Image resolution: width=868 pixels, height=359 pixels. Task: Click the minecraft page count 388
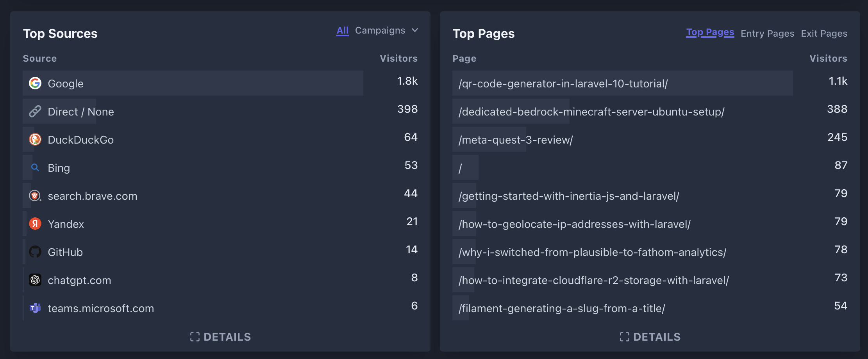pyautogui.click(x=837, y=109)
